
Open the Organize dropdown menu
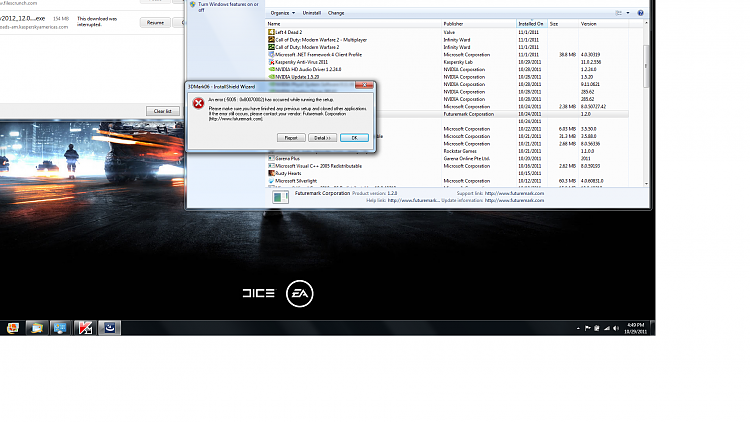pos(282,13)
